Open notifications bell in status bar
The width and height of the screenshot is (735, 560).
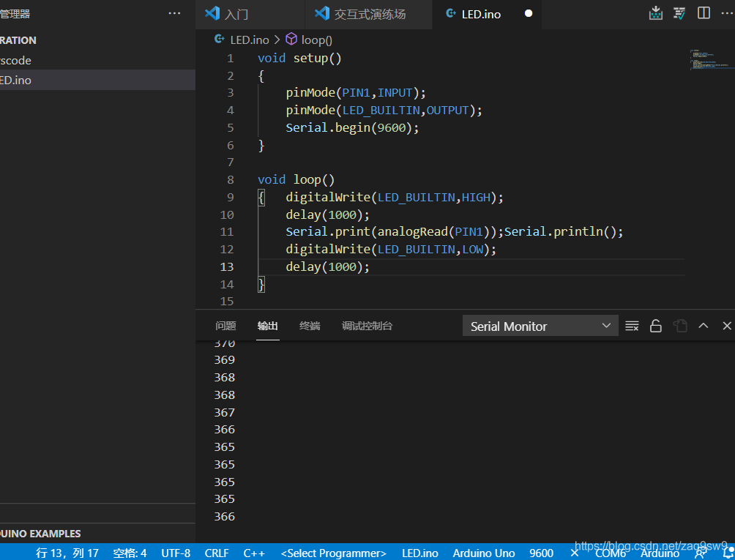729,553
